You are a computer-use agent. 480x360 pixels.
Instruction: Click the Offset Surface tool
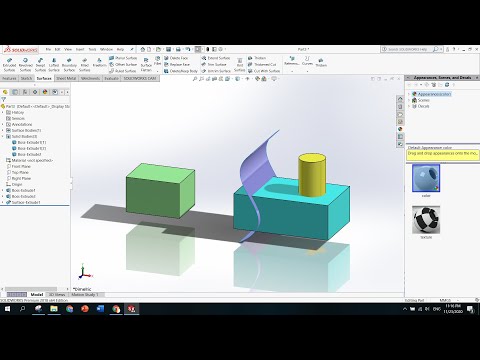point(123,64)
